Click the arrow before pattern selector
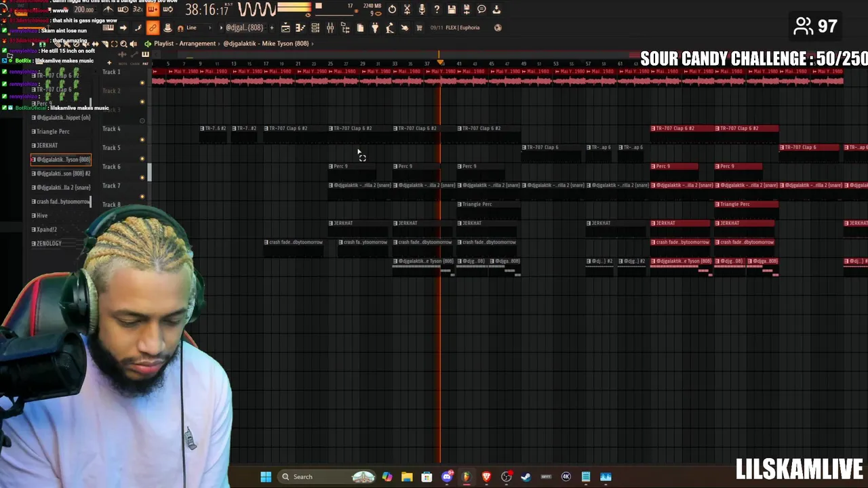868x488 pixels. point(221,28)
